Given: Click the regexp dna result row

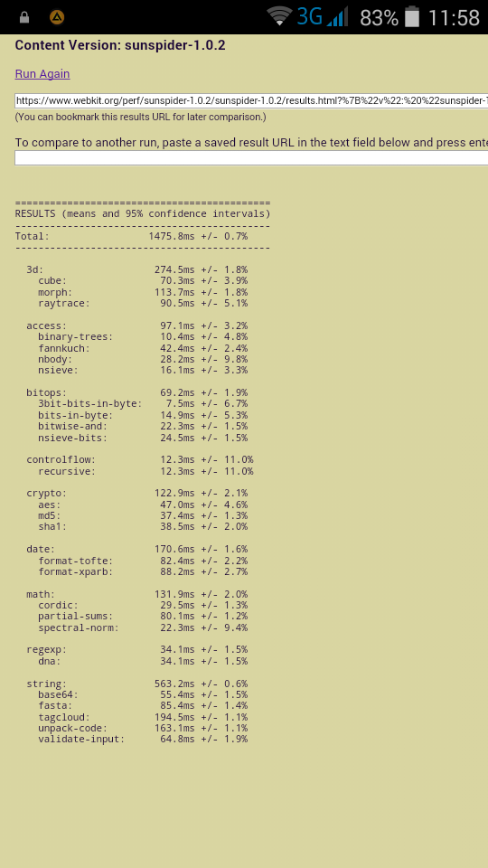Looking at the screenshot, I should 143,661.
